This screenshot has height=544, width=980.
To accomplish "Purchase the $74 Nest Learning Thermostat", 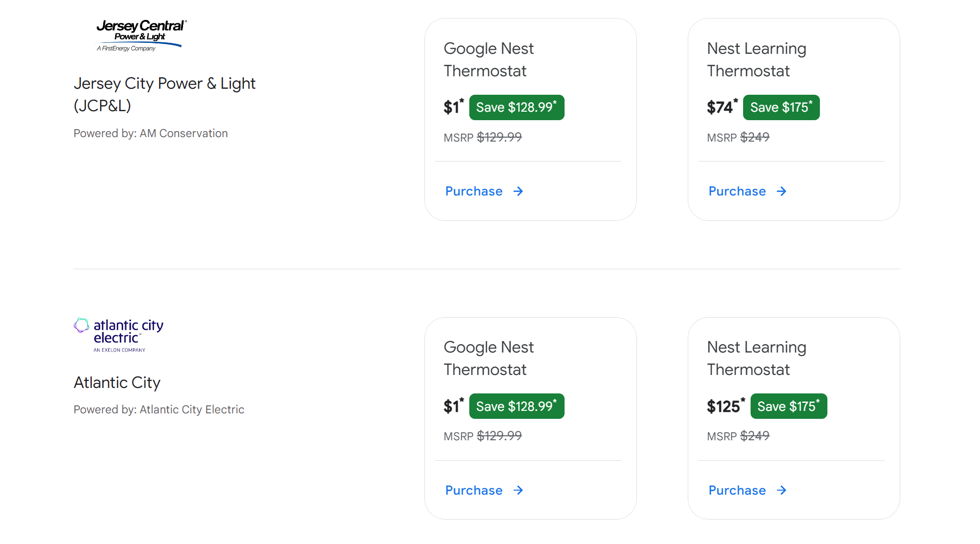I will point(737,191).
